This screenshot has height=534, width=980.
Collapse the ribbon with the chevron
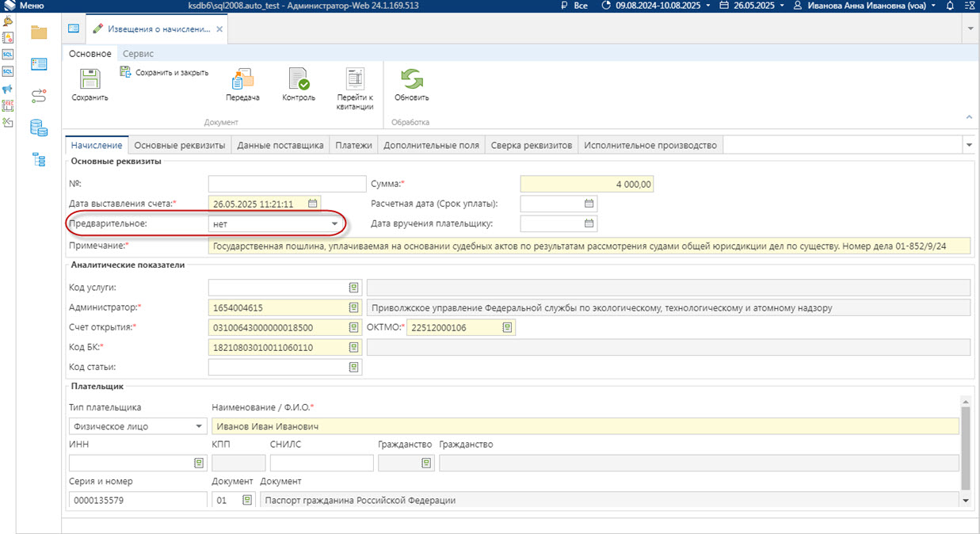969,117
